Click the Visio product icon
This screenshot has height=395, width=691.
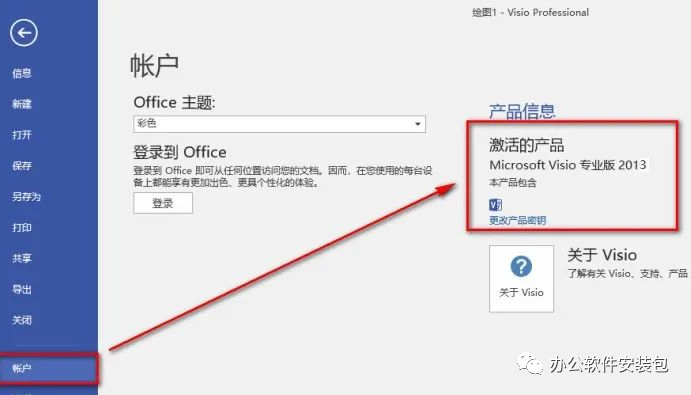pyautogui.click(x=495, y=205)
